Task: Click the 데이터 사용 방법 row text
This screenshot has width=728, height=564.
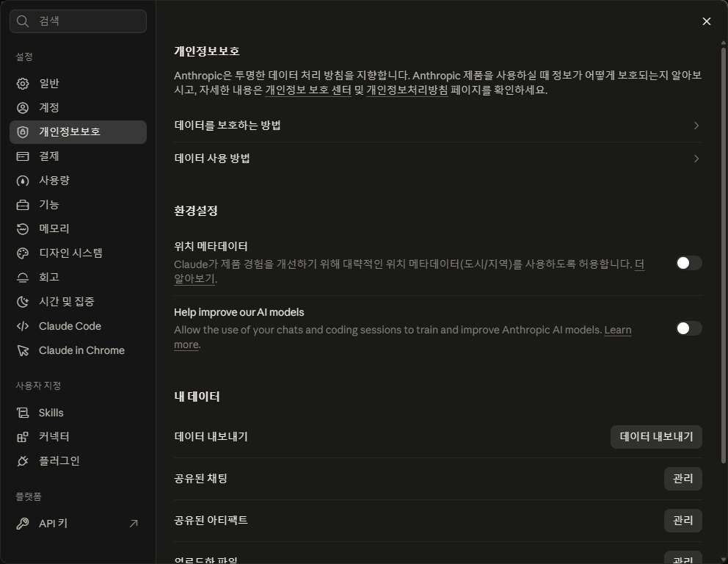Action: (x=212, y=159)
